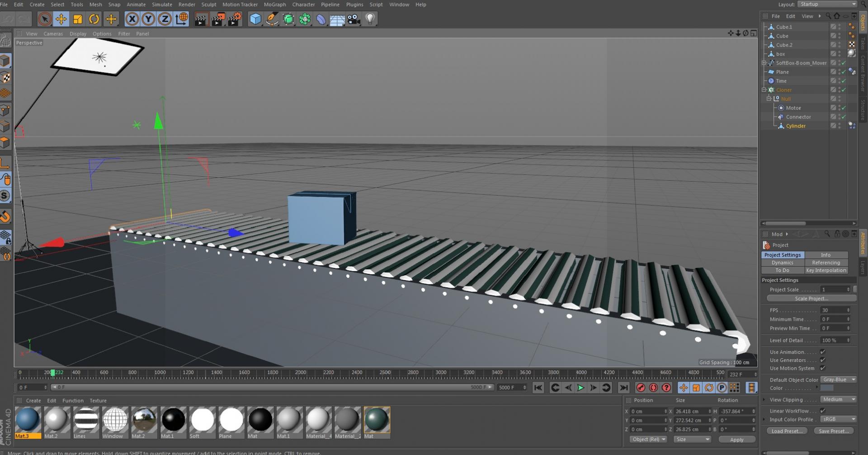The width and height of the screenshot is (868, 455).
Task: Add a Floor environment object
Action: pyautogui.click(x=337, y=19)
